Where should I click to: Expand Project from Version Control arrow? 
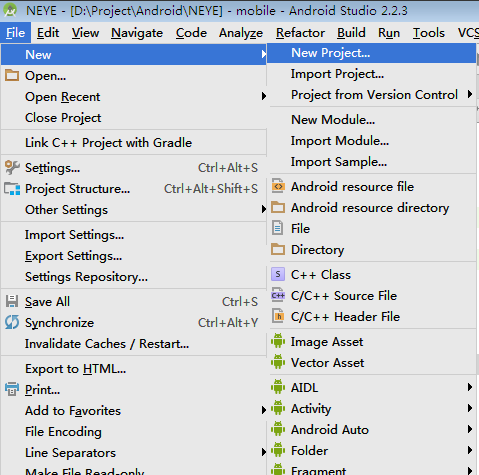pos(470,94)
